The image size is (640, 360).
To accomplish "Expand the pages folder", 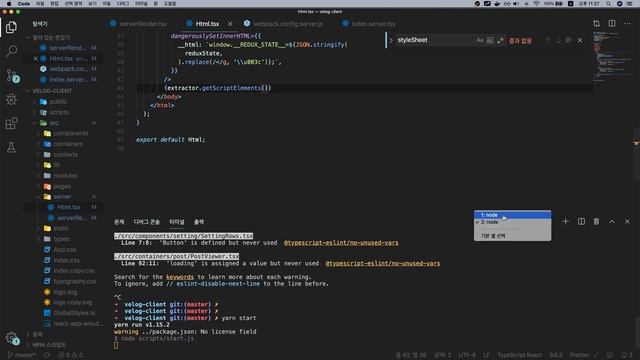I will click(62, 187).
